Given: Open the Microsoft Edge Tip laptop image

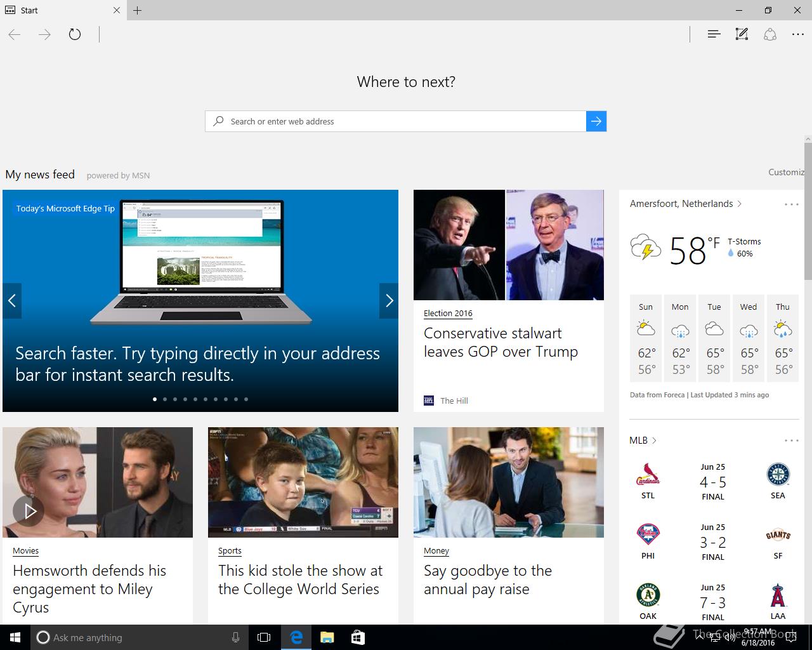Looking at the screenshot, I should click(x=201, y=262).
